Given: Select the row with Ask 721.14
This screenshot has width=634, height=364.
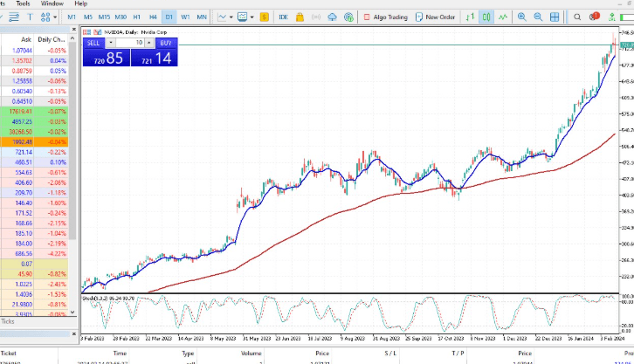Looking at the screenshot, I should pos(34,152).
